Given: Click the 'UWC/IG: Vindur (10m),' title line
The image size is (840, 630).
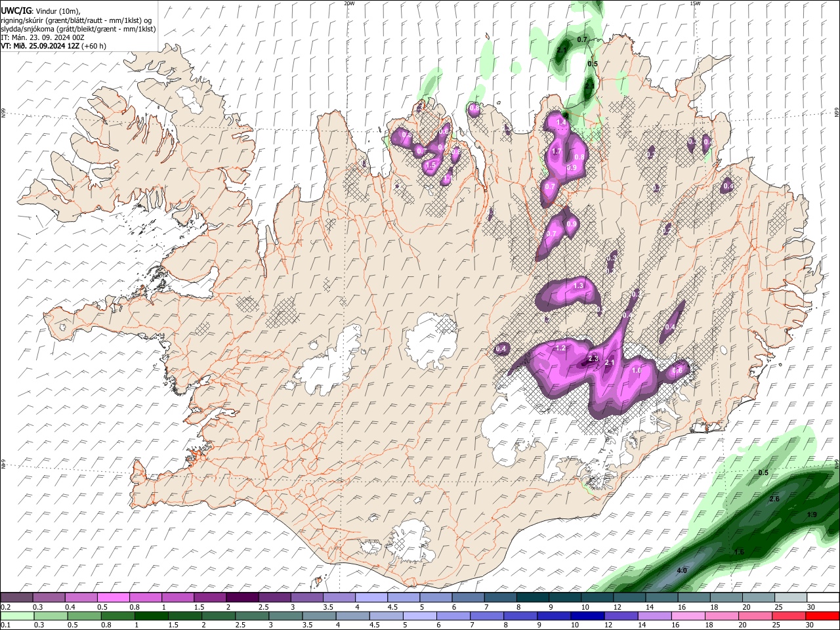Looking at the screenshot, I should point(41,11).
